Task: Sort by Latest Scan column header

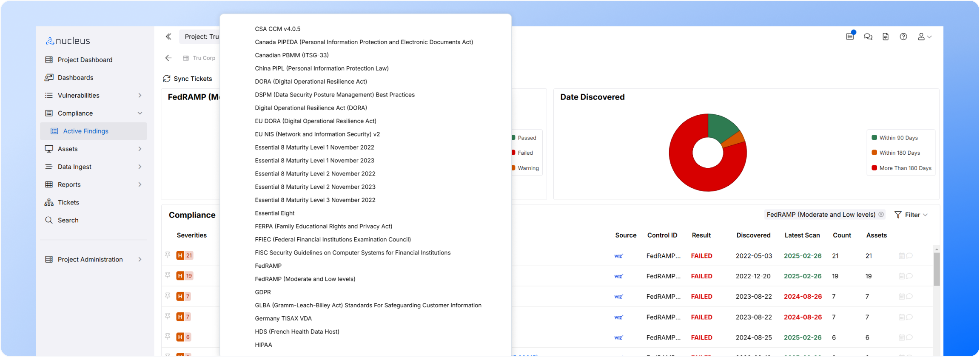Action: click(x=802, y=235)
